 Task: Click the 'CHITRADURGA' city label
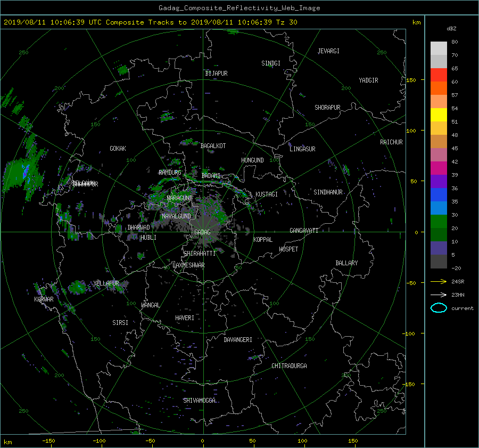289,366
